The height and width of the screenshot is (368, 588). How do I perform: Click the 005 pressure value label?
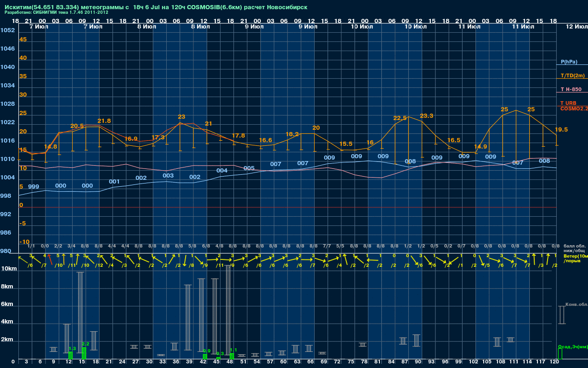click(x=249, y=168)
